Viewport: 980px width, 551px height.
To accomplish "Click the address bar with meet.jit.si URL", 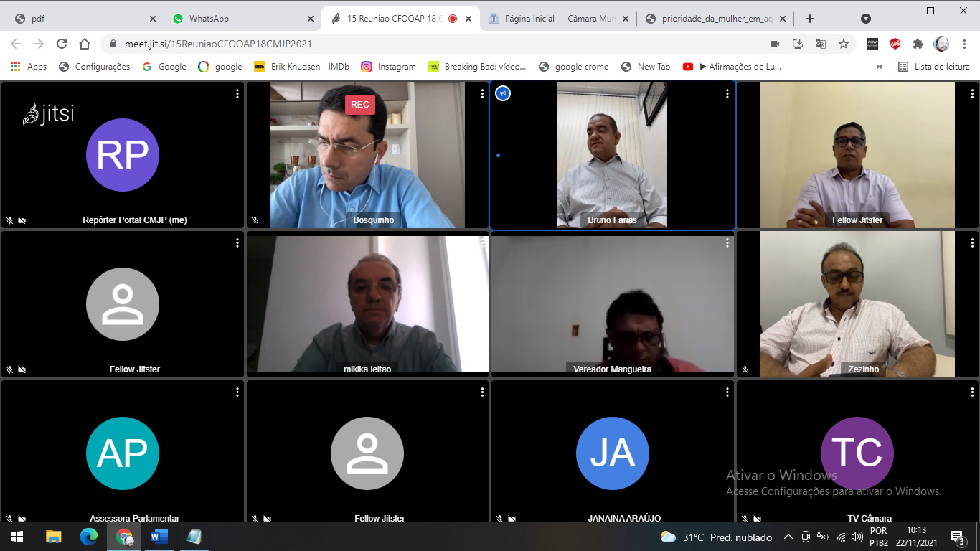I will (x=430, y=44).
